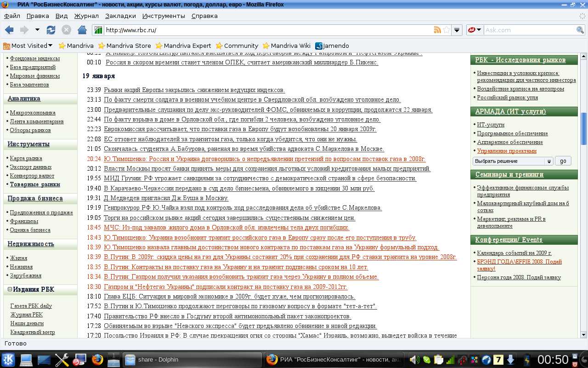Screen dimensions: 588x368
Task: Click the Ask.com search field
Action: 530,30
